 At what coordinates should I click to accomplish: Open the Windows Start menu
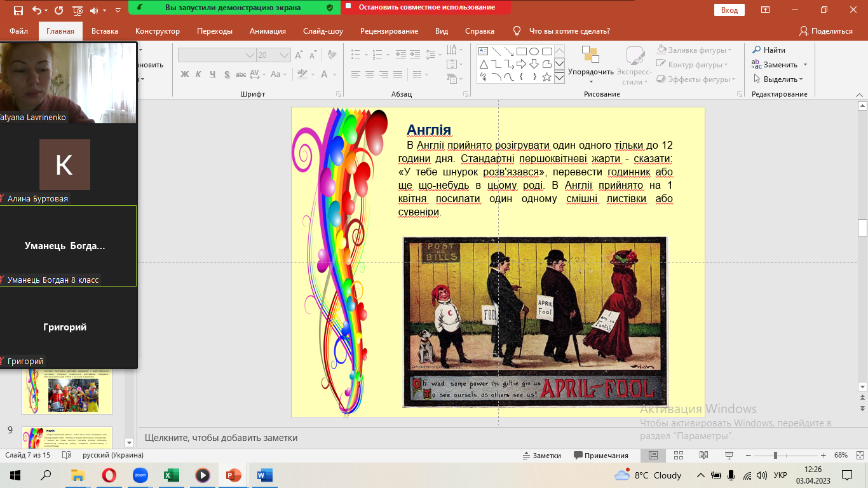[x=15, y=475]
